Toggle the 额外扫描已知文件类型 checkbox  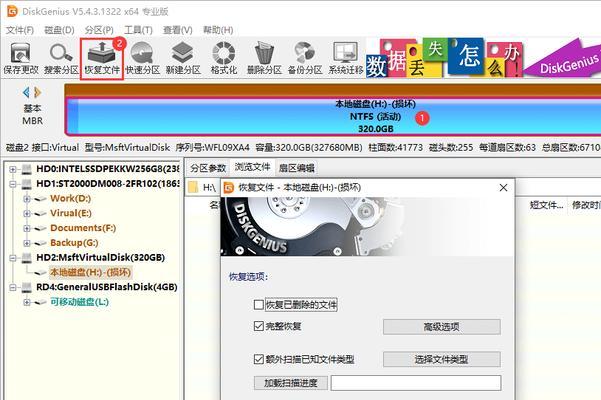click(259, 359)
